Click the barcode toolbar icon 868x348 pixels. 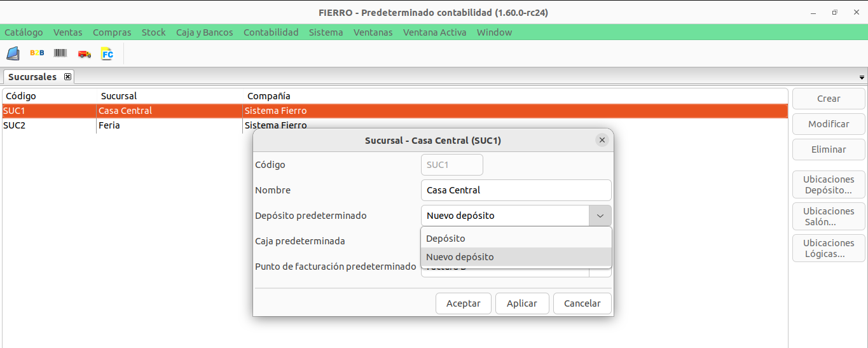[60, 53]
